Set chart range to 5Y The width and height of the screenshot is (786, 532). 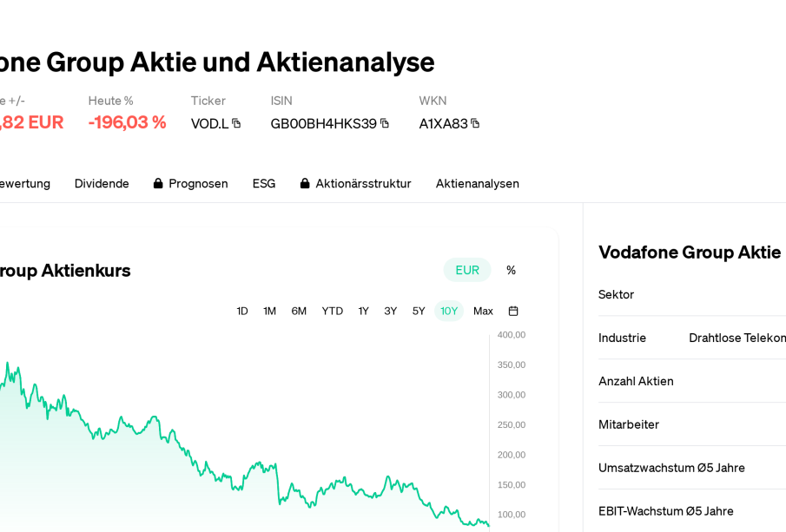(419, 311)
